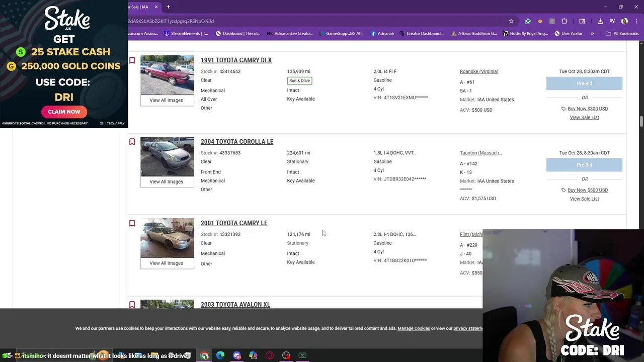Click the gray T extension icon
This screenshot has height=362, width=644.
click(x=552, y=21)
